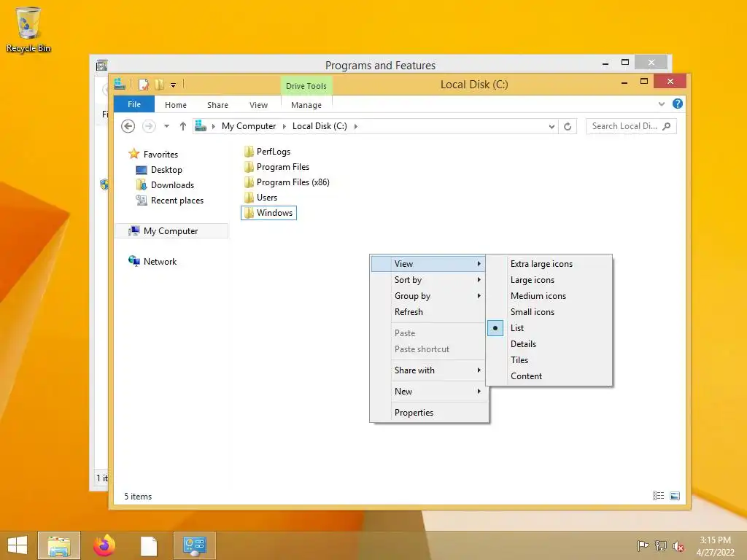The image size is (747, 560).
Task: Open Action Center flag in tray
Action: pyautogui.click(x=643, y=545)
